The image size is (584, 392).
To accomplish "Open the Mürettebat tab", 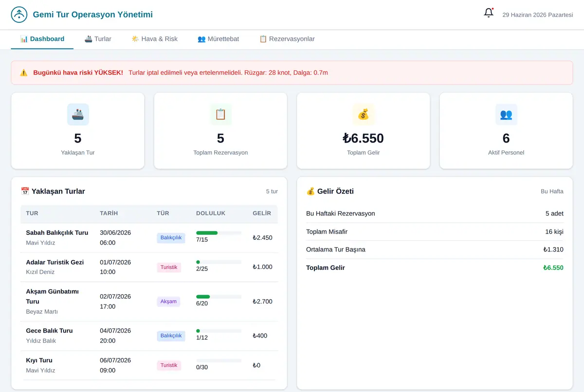I will coord(219,39).
